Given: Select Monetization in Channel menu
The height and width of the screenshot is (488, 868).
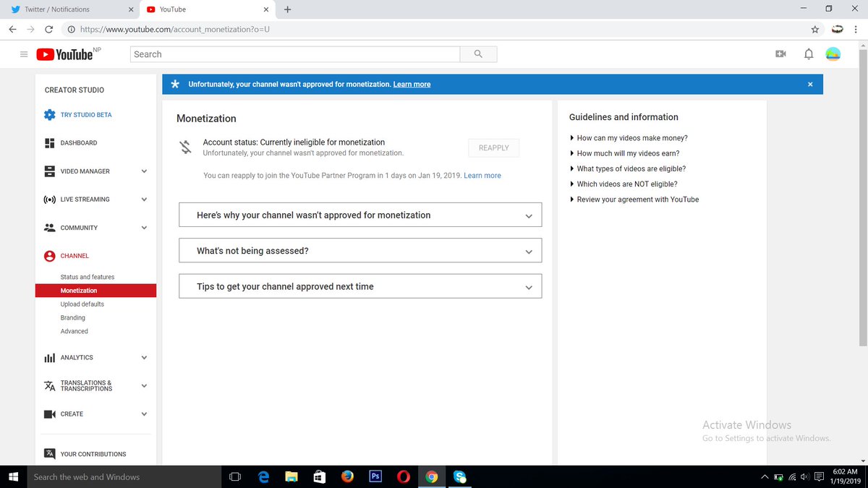Looking at the screenshot, I should pyautogui.click(x=95, y=291).
